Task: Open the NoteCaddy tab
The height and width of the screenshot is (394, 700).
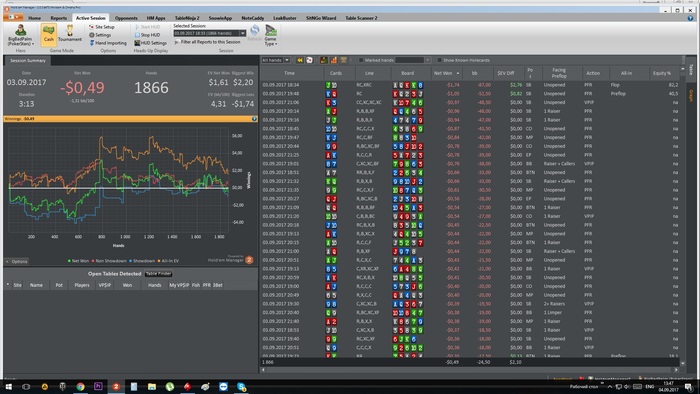Action: click(253, 18)
